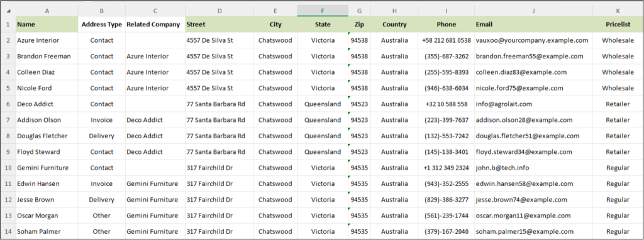This screenshot has width=644, height=240.
Task: Click the Pricelist header cell
Action: 618,25
